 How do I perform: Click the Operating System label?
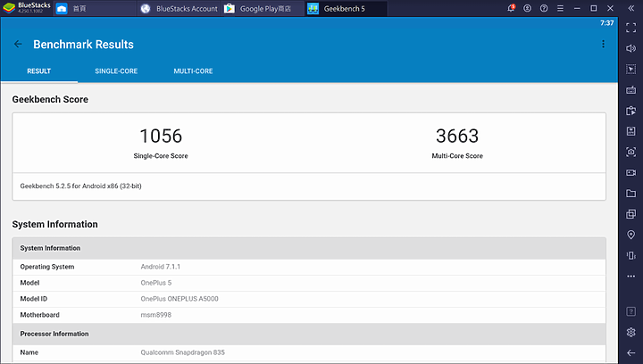47,267
